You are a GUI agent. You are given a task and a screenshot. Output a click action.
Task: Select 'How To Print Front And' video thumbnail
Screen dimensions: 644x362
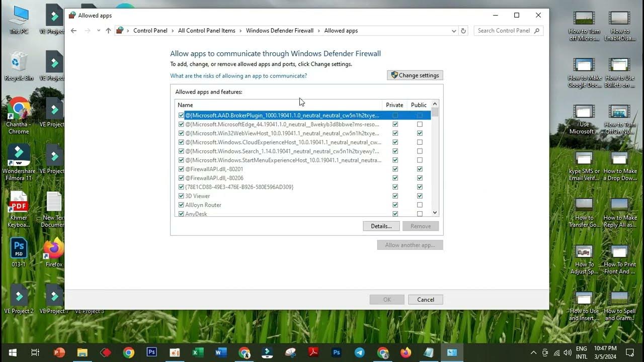(x=619, y=260)
